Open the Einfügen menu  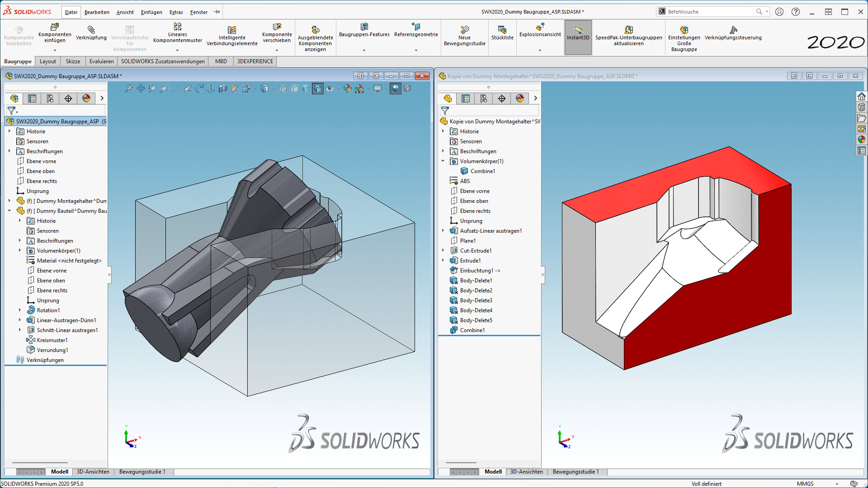tap(151, 12)
